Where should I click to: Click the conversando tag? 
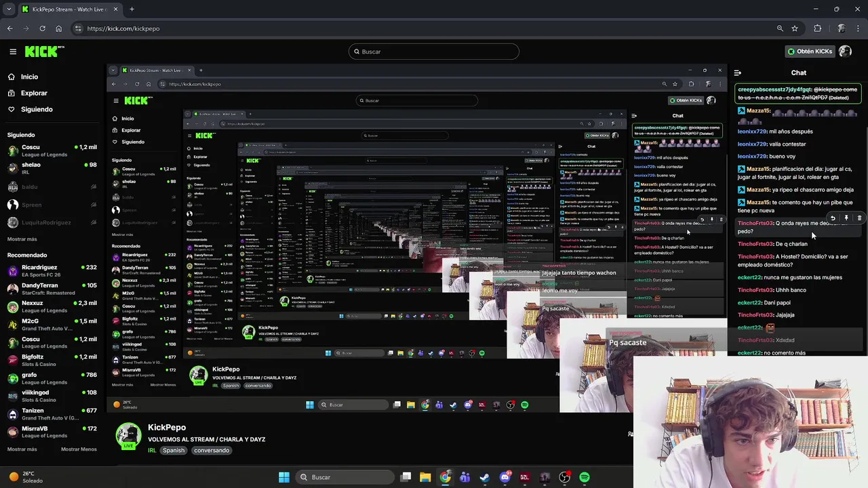[x=212, y=450]
